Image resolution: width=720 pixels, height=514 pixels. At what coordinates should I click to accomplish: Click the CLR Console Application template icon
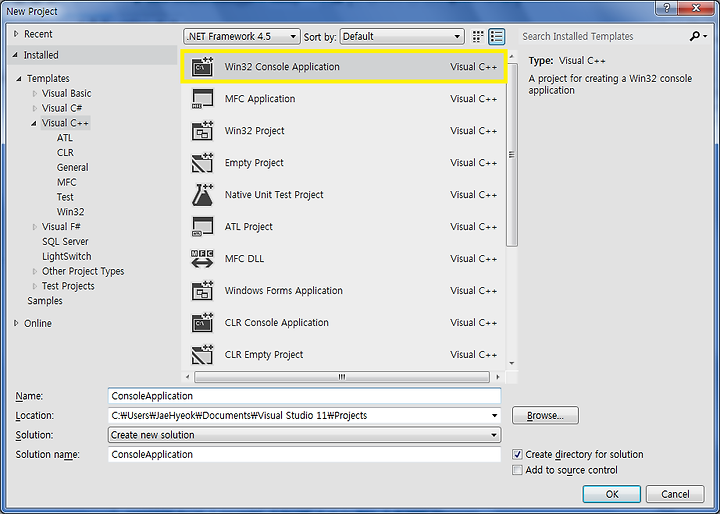(x=202, y=322)
